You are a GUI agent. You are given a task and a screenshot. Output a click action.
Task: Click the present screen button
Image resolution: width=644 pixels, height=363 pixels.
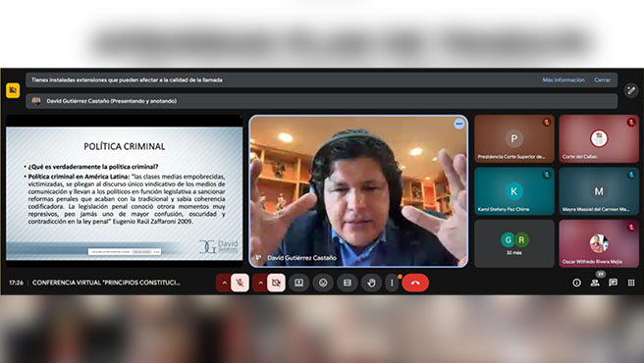tap(299, 283)
